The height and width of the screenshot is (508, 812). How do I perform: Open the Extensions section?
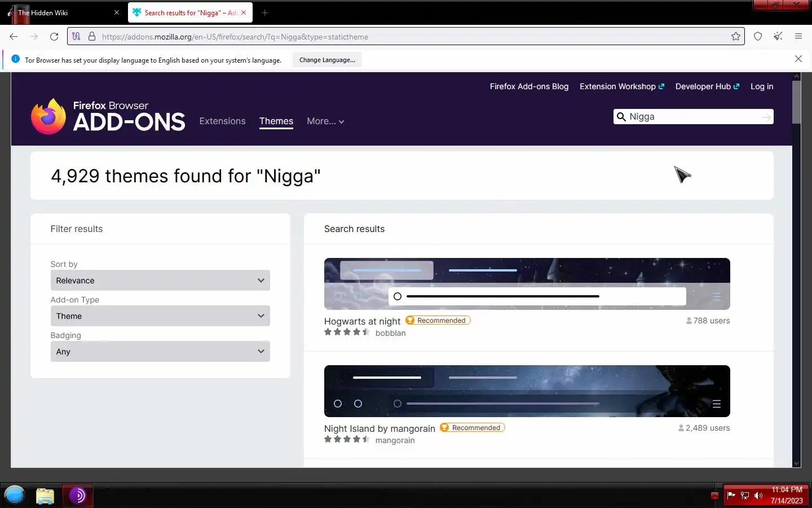point(222,121)
